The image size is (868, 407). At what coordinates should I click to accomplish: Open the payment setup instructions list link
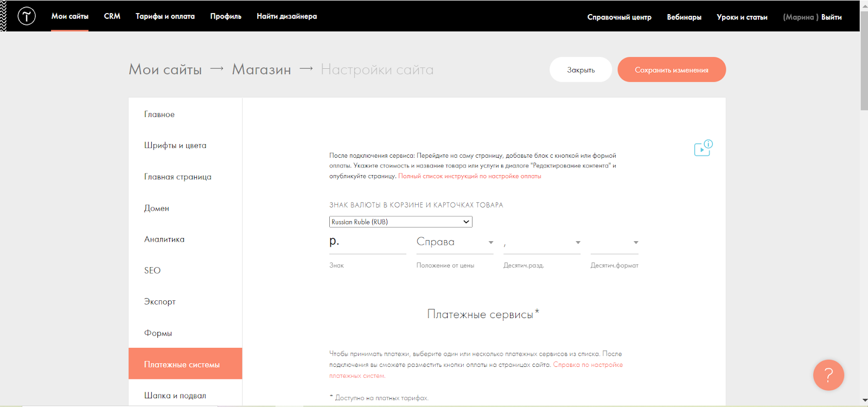click(x=469, y=176)
